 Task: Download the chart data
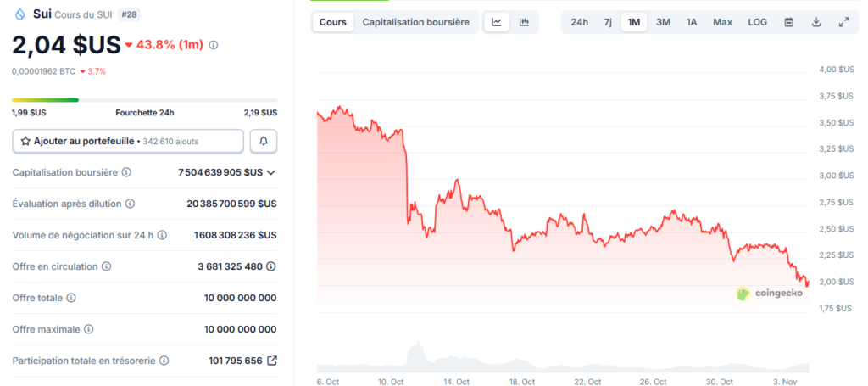coord(816,22)
